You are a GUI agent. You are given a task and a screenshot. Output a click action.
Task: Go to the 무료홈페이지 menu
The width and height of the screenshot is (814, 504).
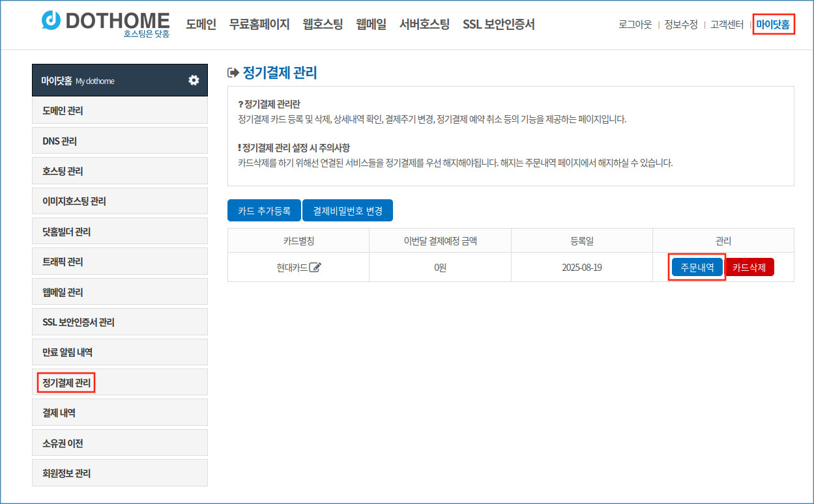(259, 25)
